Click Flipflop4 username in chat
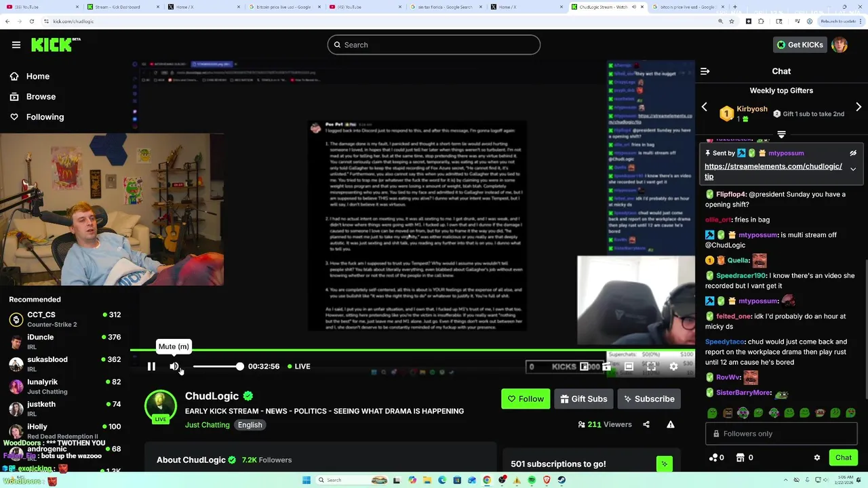The height and width of the screenshot is (488, 868). point(731,195)
